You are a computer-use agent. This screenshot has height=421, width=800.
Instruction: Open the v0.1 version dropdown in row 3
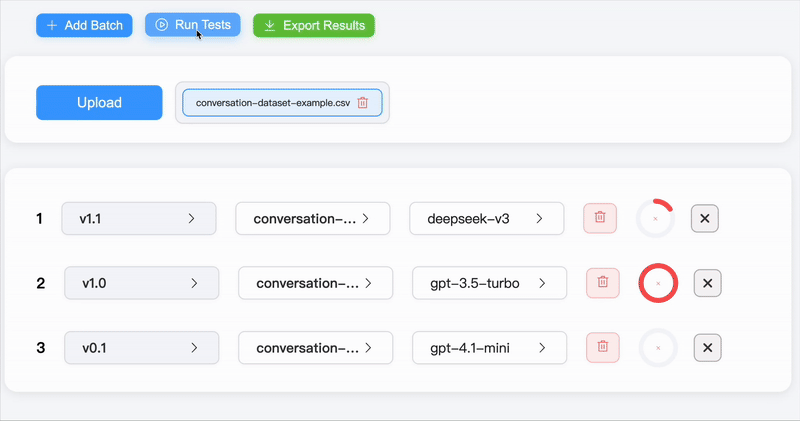coord(142,348)
